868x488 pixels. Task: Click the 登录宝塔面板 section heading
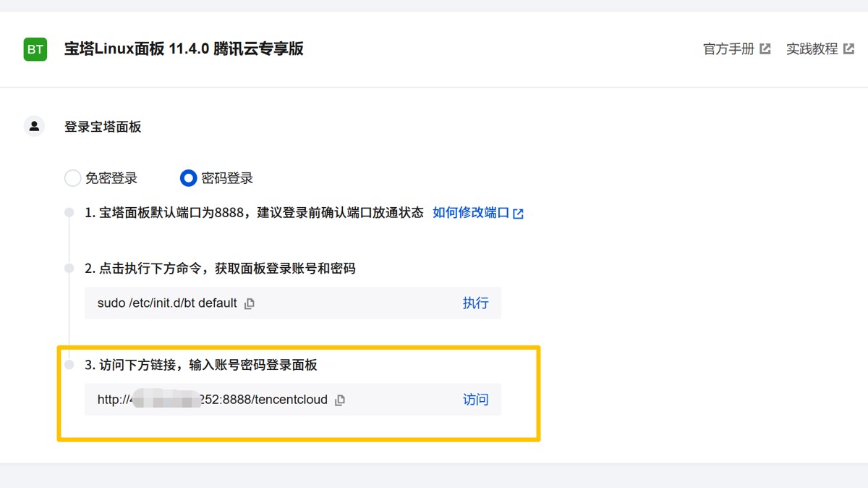coord(103,127)
